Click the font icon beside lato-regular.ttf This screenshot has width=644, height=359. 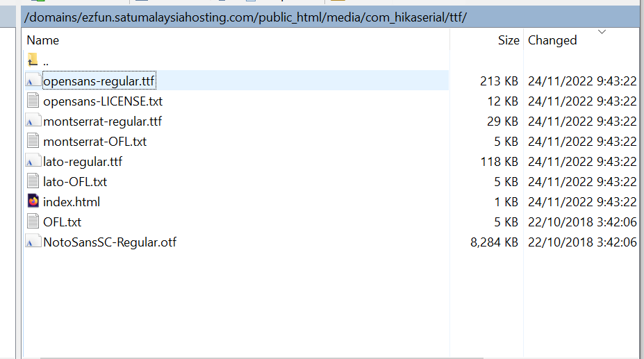click(33, 162)
